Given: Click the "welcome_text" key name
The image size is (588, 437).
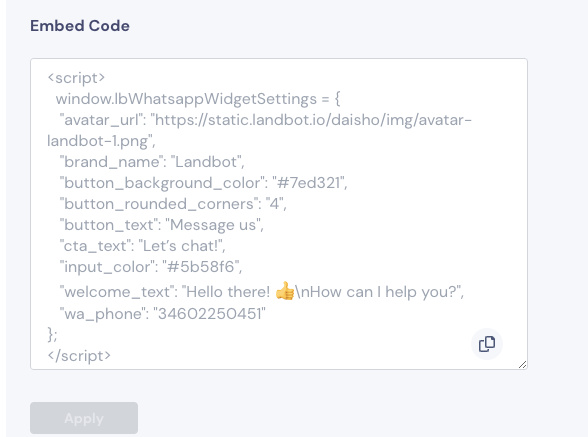Looking at the screenshot, I should (x=118, y=292).
